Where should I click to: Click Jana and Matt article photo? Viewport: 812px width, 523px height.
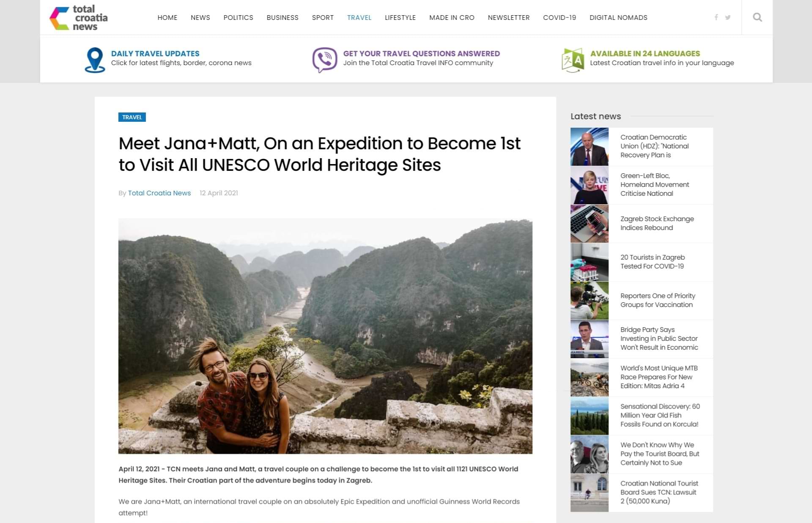pos(325,336)
